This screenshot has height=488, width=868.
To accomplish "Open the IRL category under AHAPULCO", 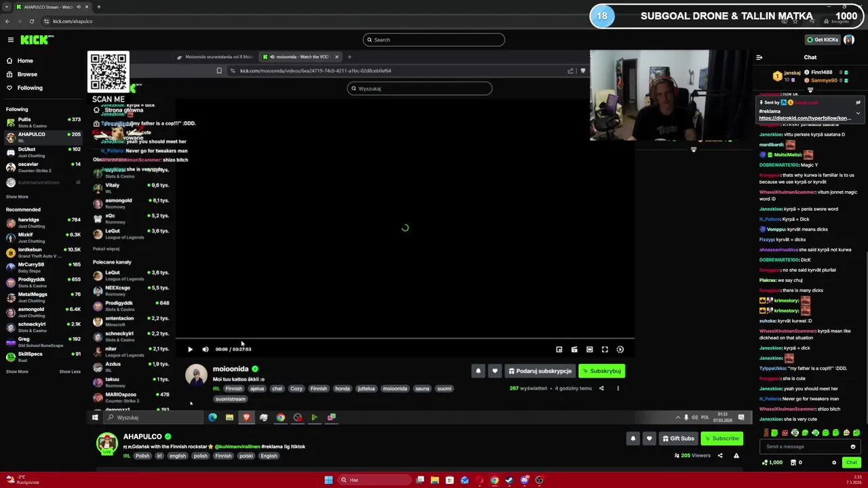I will pyautogui.click(x=126, y=456).
